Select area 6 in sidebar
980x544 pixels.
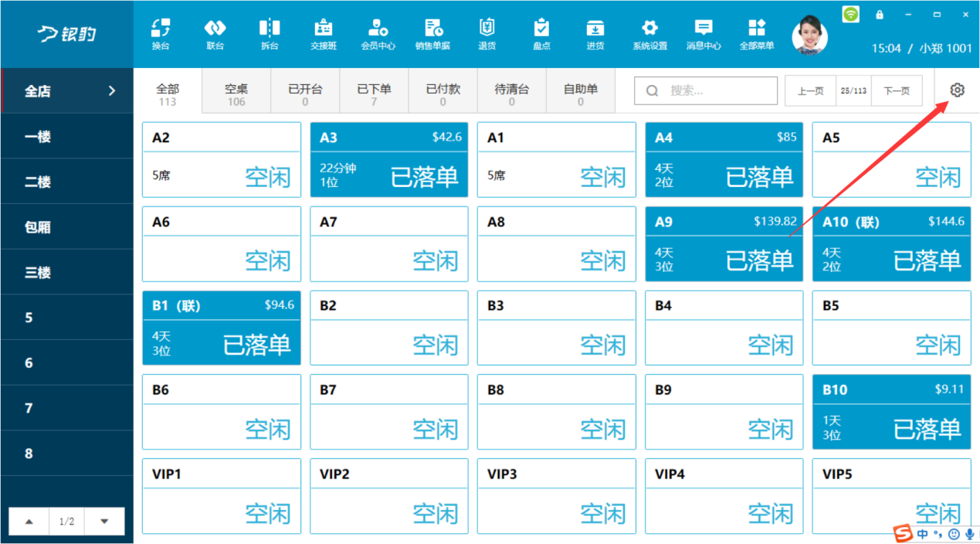coord(67,362)
